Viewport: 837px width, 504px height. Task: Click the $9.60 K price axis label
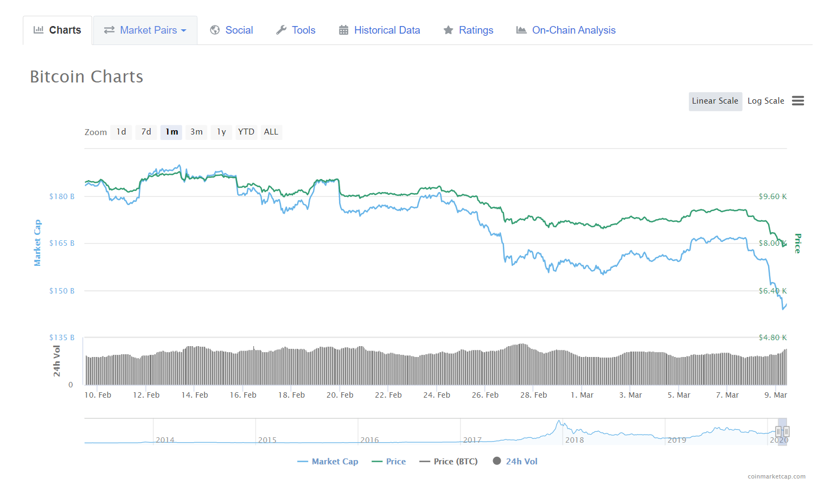tap(772, 196)
